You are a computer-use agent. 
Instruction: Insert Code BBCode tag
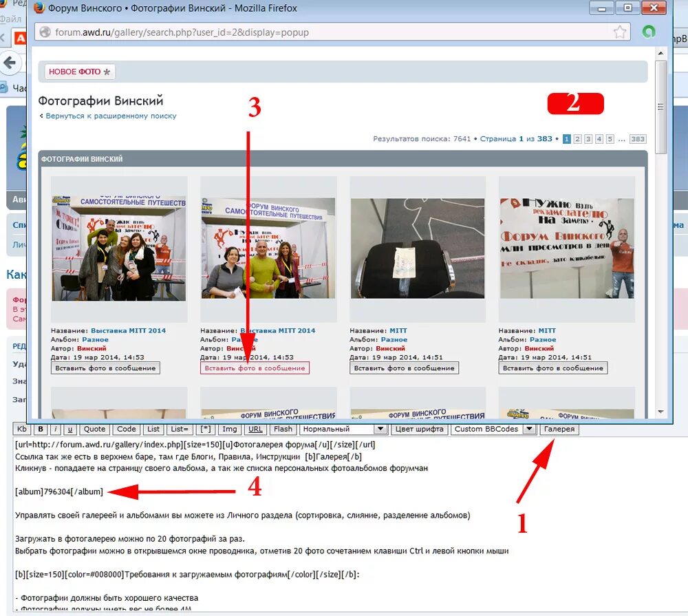(x=127, y=429)
